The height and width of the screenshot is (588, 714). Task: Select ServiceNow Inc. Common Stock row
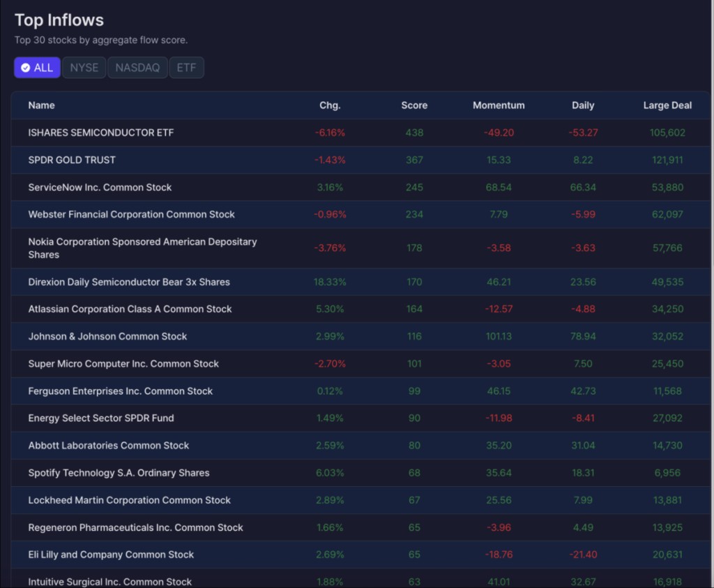tap(360, 187)
